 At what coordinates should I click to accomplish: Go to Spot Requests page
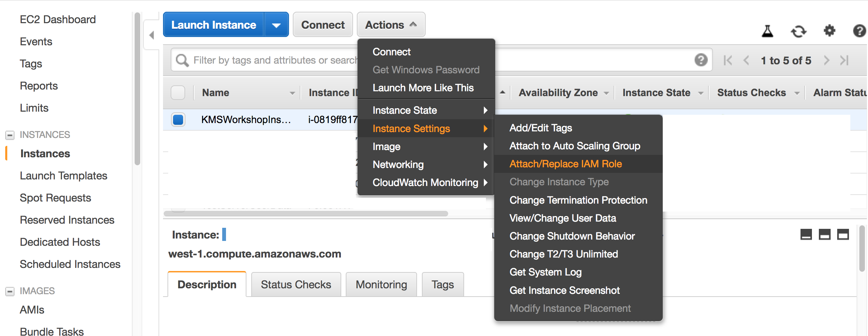55,198
